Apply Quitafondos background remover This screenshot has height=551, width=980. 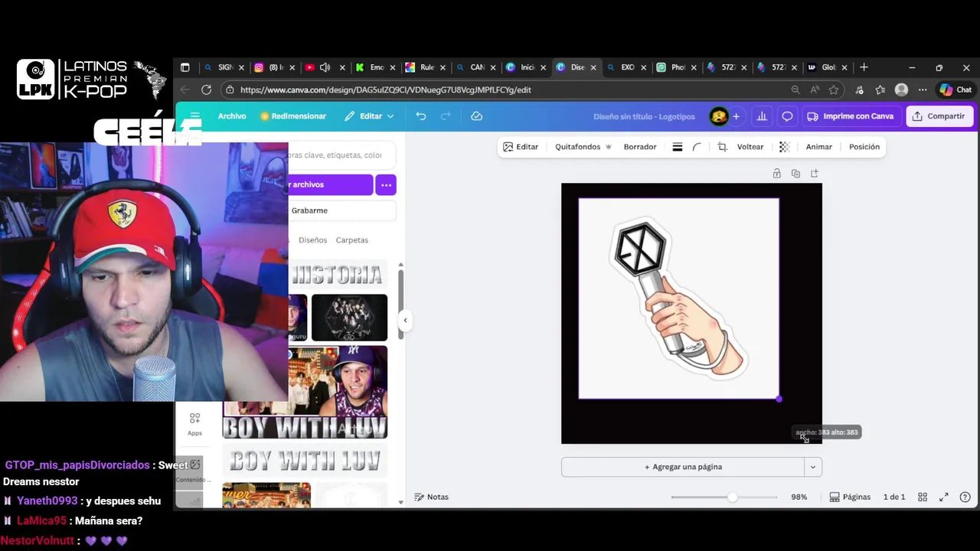pos(583,147)
